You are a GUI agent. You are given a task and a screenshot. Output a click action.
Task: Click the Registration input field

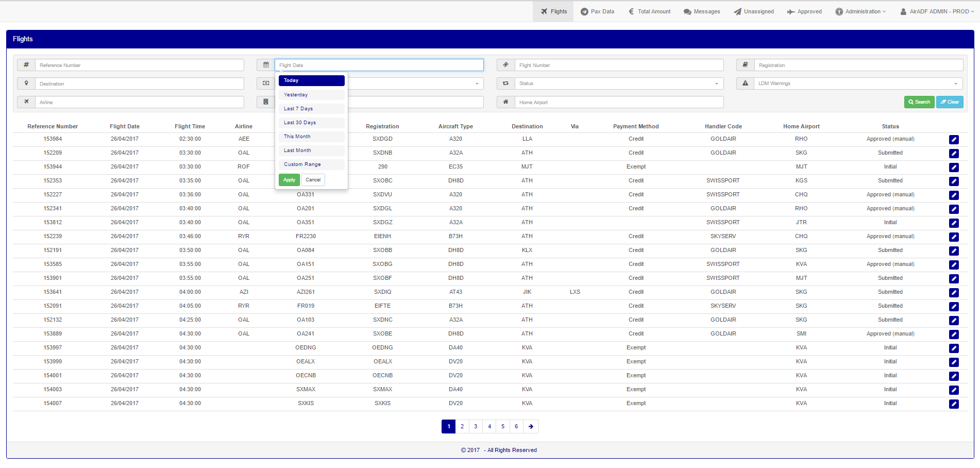click(x=858, y=65)
